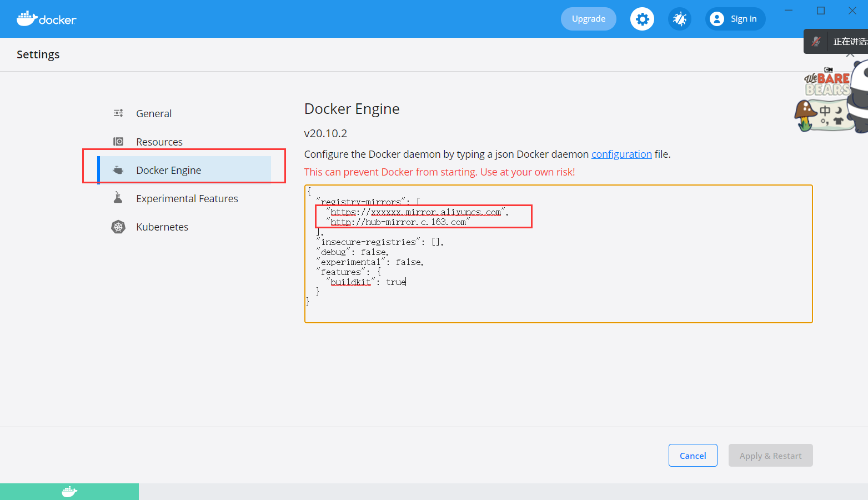Open the Kubernetes settings tab

[162, 227]
